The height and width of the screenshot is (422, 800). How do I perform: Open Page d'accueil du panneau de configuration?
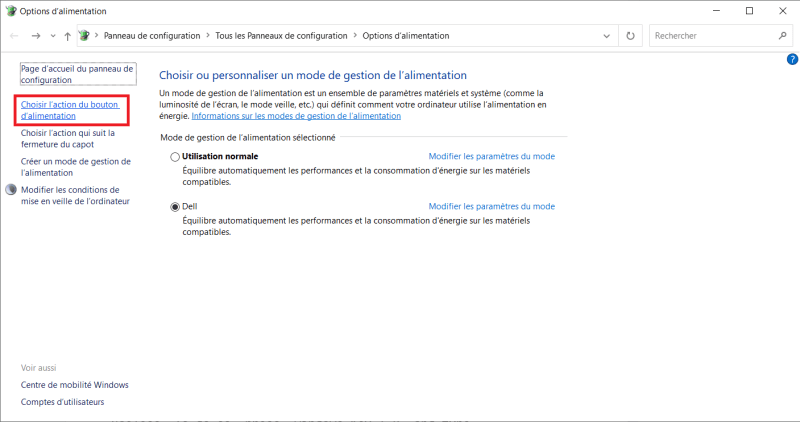(x=78, y=74)
